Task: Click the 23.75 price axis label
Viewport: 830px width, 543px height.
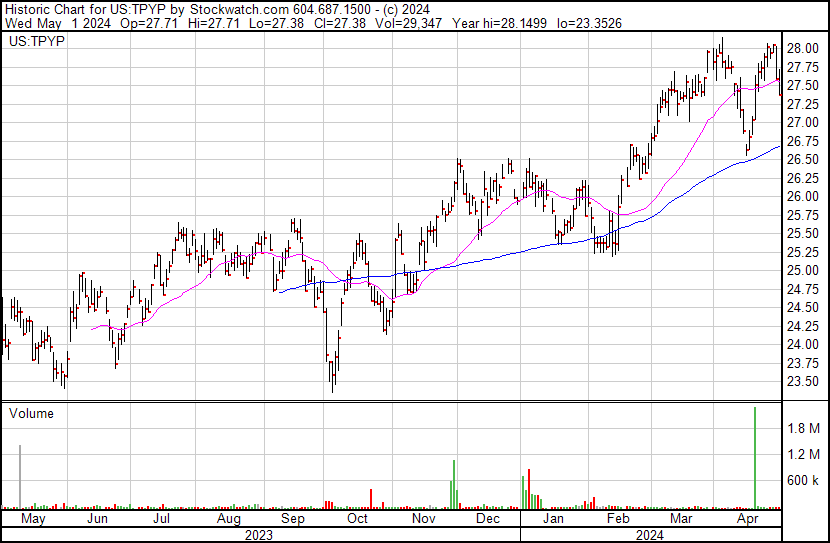Action: click(x=803, y=364)
